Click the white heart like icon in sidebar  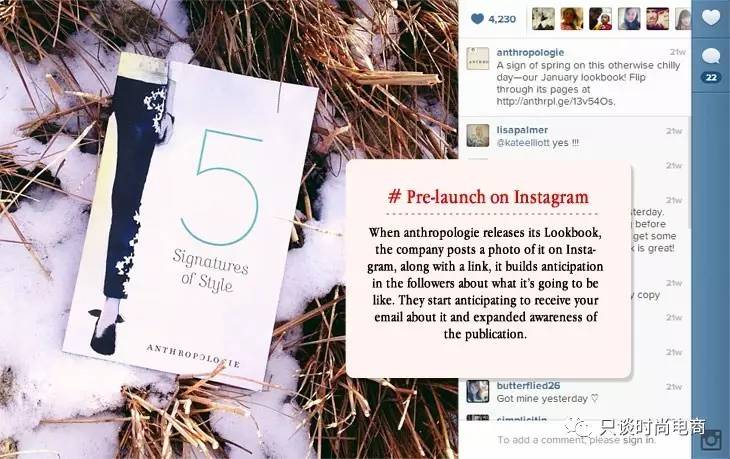(x=711, y=18)
